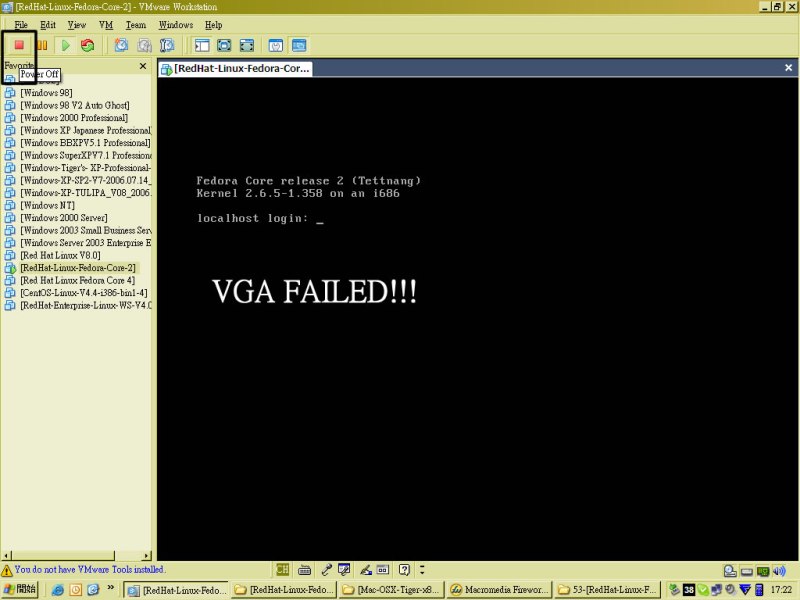Enter full screen mode via toolbar icon
This screenshot has height=600, width=800.
pyautogui.click(x=246, y=45)
